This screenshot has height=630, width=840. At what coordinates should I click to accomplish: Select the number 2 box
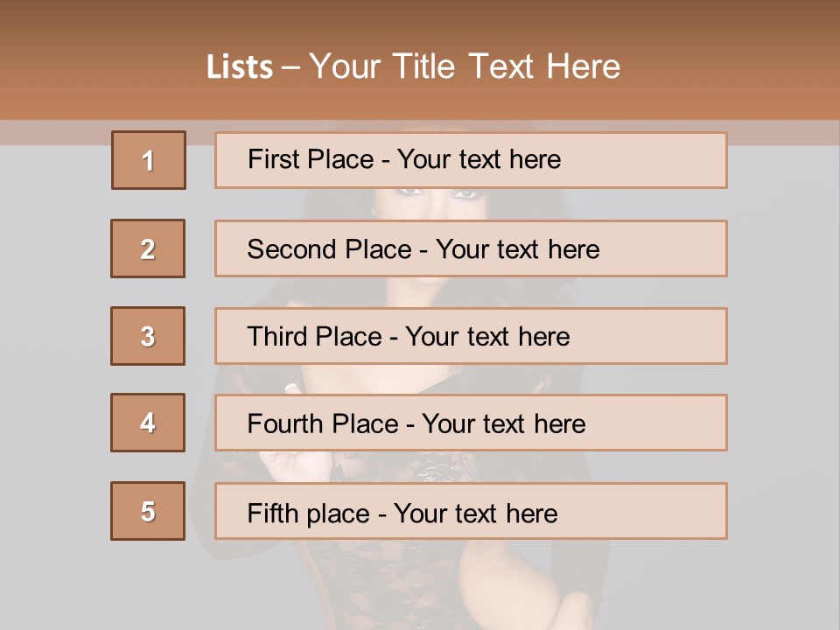click(148, 248)
